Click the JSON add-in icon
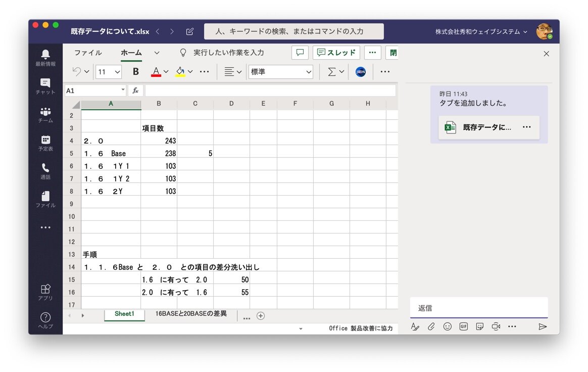This screenshot has width=588, height=372. 360,72
